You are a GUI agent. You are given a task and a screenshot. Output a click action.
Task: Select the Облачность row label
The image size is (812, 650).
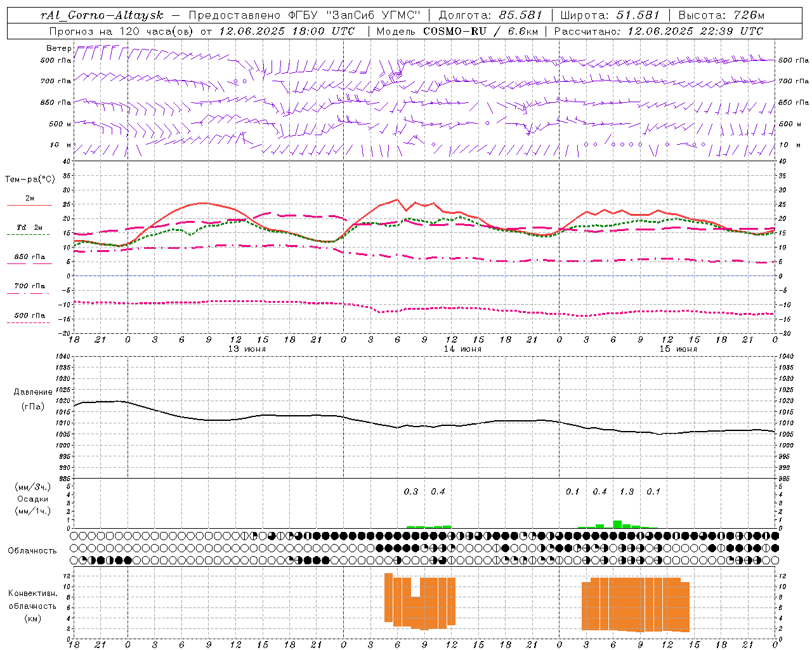(32, 550)
